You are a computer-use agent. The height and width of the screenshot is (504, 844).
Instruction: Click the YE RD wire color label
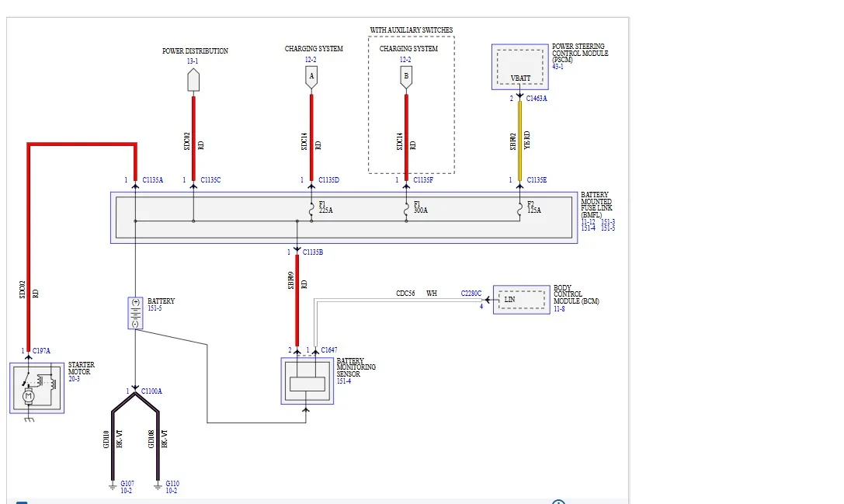[x=527, y=140]
